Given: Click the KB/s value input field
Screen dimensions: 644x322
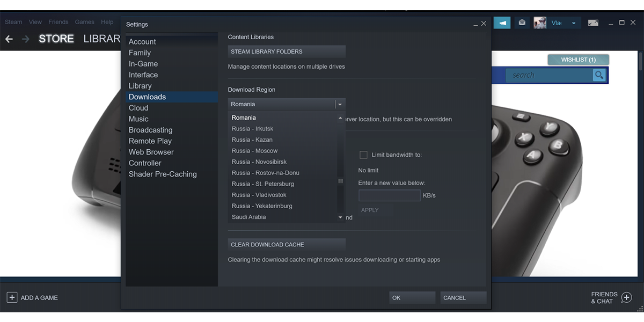Looking at the screenshot, I should coord(389,195).
